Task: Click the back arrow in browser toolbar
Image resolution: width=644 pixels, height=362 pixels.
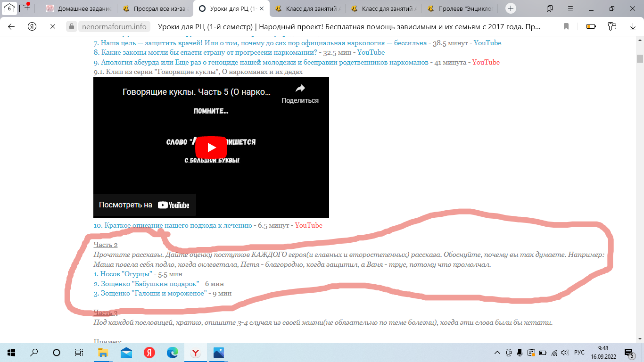Action: pyautogui.click(x=11, y=26)
